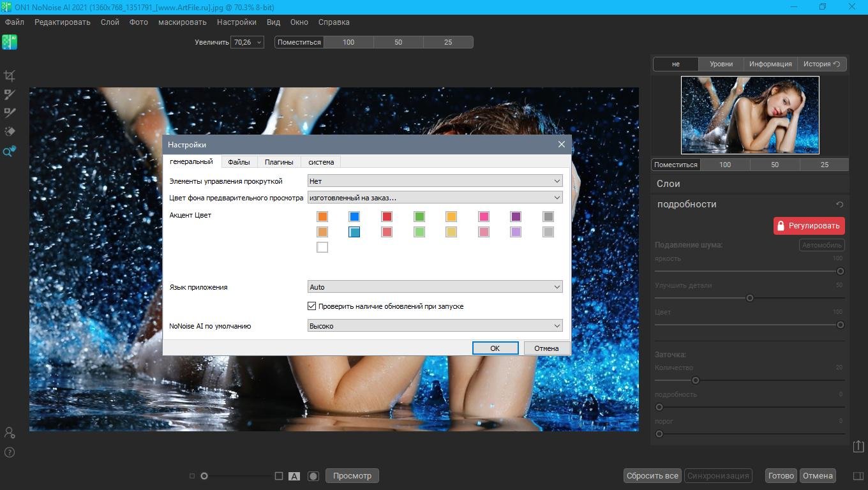Switch to the 'Плагины' settings tab
Viewport: 868px width, 490px height.
coord(279,162)
